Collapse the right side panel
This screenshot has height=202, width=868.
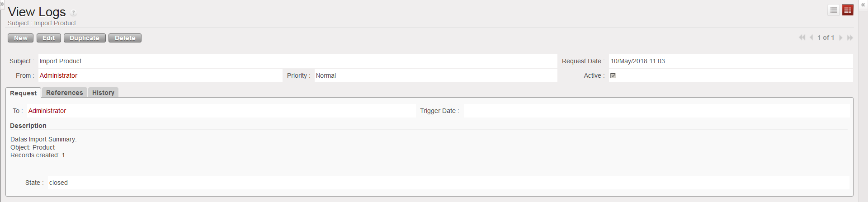click(863, 5)
